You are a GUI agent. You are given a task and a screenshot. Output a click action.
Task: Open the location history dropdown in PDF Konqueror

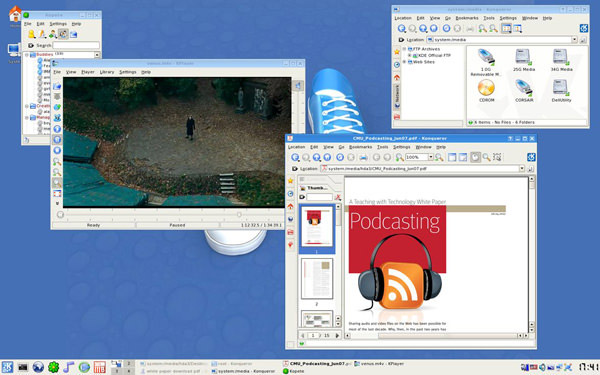(522, 168)
